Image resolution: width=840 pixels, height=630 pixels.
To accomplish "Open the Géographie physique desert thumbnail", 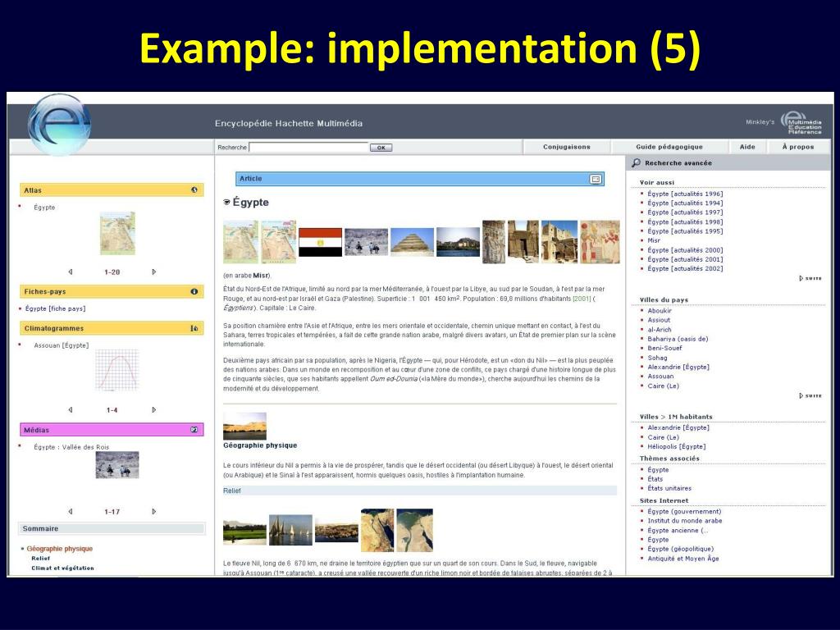I will [244, 426].
